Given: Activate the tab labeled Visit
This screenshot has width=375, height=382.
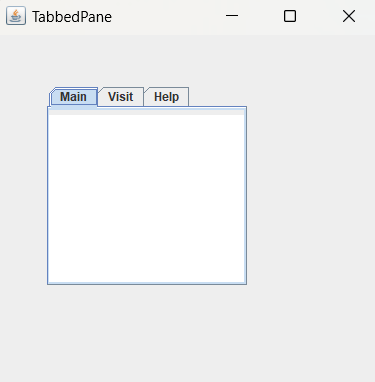Looking at the screenshot, I should click(121, 97).
